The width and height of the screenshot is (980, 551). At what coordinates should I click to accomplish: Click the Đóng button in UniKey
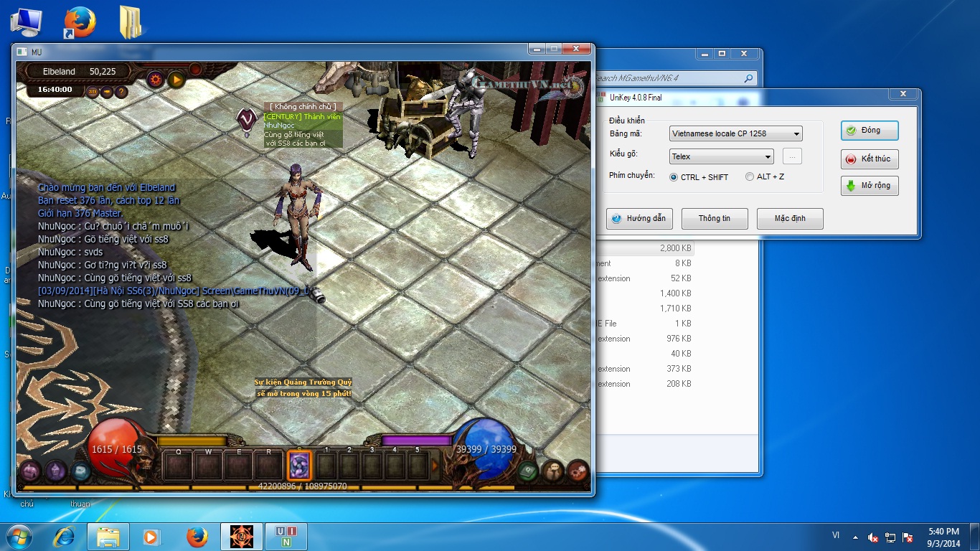870,131
